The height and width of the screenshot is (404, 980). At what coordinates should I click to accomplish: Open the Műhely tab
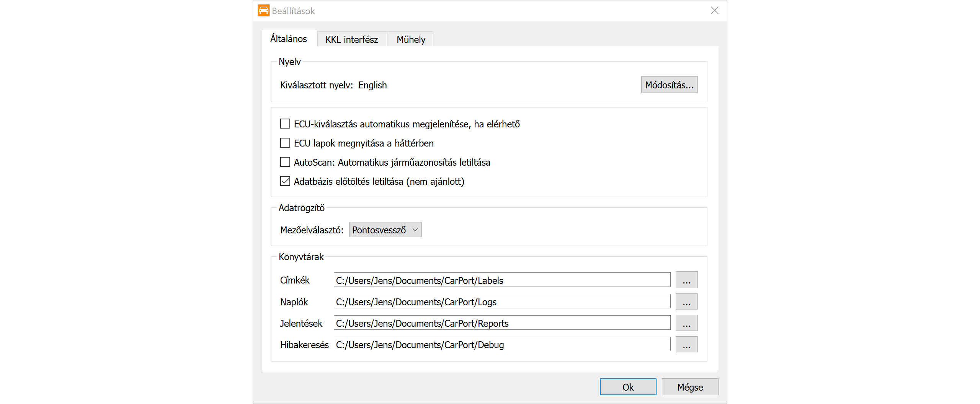click(410, 39)
